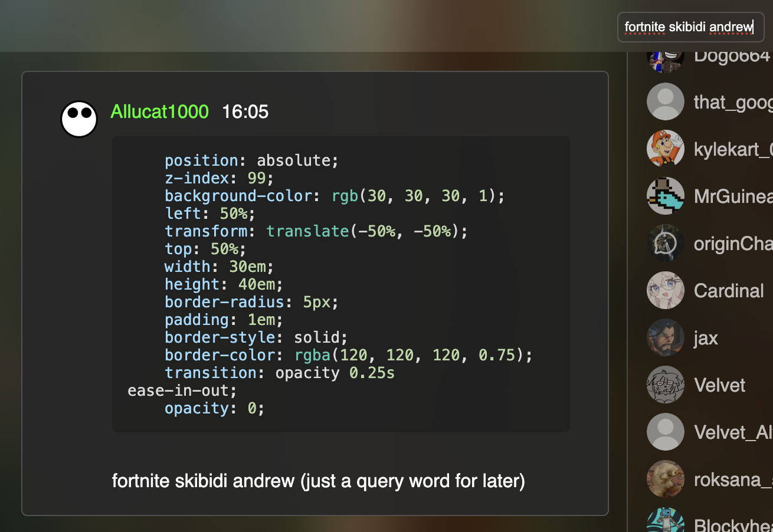Image resolution: width=773 pixels, height=532 pixels.
Task: Click the 'transform: translate(-50%, -50%);' line
Action: (316, 231)
